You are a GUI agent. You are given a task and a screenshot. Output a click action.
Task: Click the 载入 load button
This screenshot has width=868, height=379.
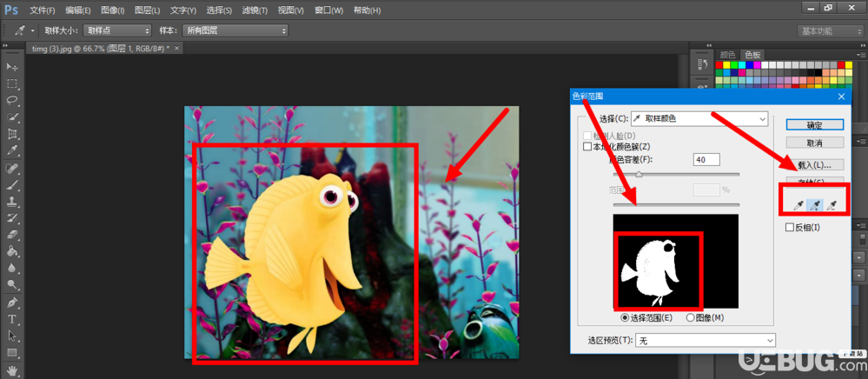[x=814, y=164]
